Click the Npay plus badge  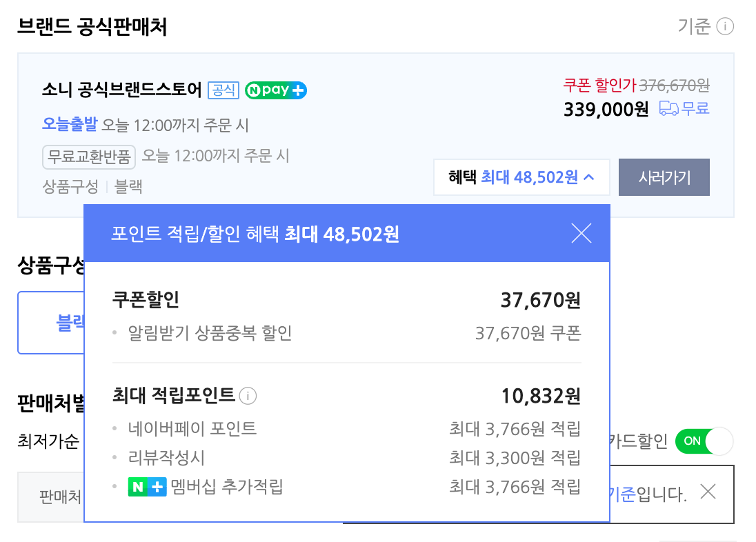(276, 90)
